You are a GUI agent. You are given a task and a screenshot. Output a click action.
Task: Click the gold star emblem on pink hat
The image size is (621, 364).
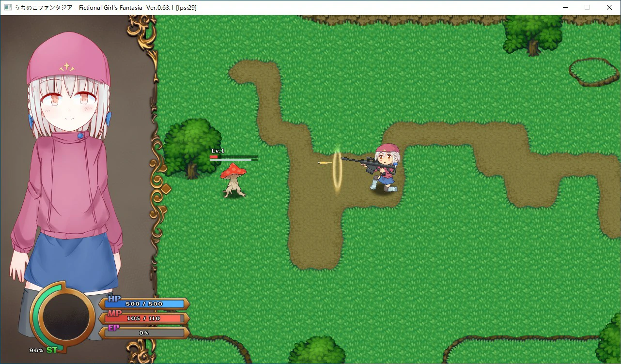pos(66,67)
